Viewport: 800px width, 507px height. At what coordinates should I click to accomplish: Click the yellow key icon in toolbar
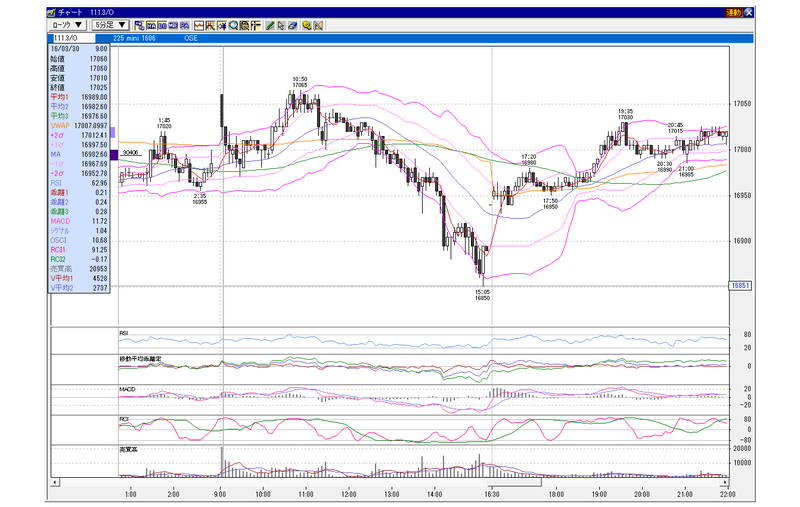[307, 26]
